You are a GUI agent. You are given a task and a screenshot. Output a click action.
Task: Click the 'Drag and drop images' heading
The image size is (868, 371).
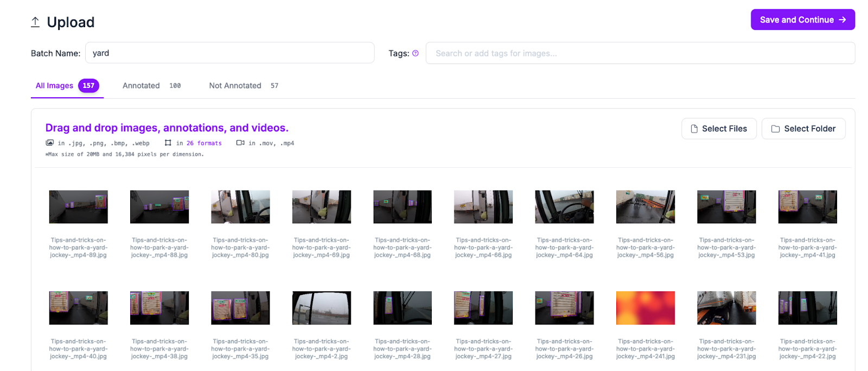167,128
